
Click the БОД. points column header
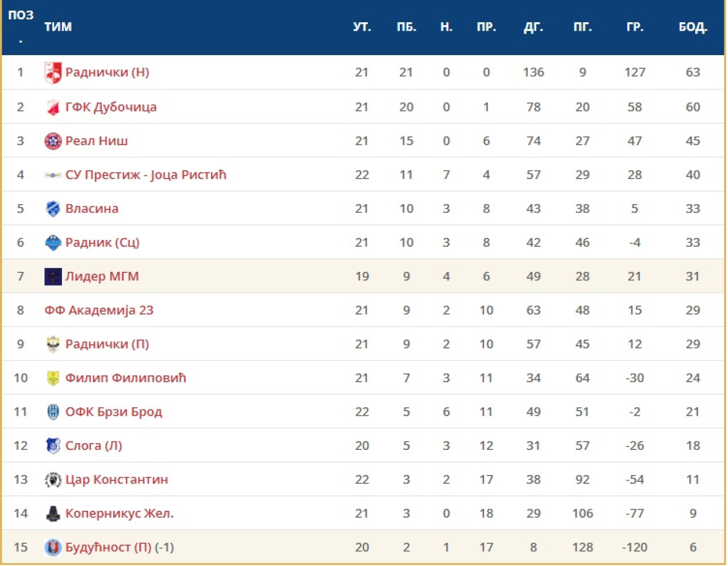[693, 27]
